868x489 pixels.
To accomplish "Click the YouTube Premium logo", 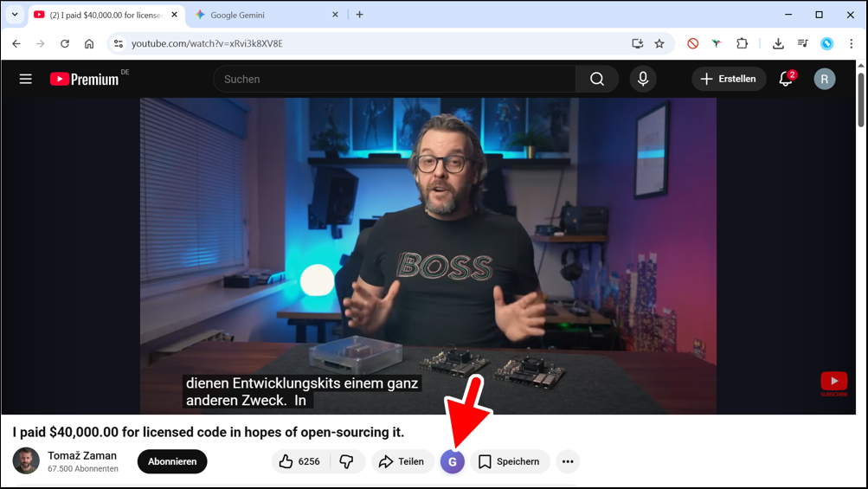I will 84,79.
